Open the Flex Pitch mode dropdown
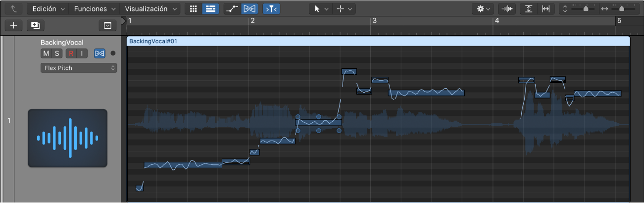The width and height of the screenshot is (644, 203). [79, 68]
